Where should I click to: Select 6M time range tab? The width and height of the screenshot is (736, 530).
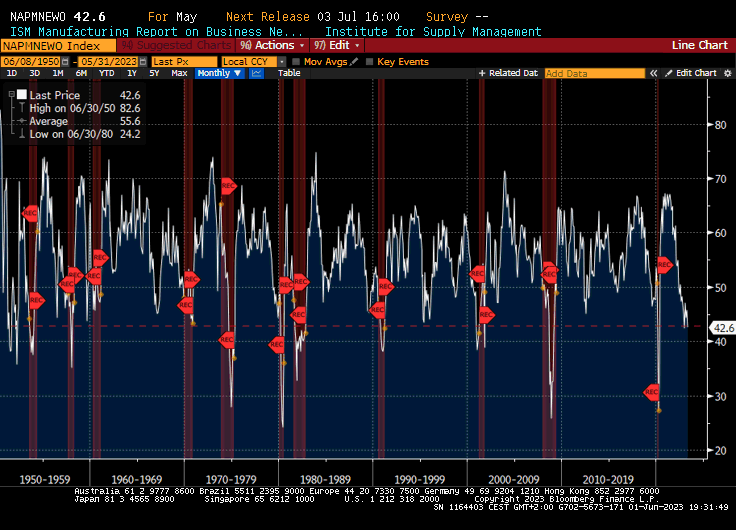(81, 73)
